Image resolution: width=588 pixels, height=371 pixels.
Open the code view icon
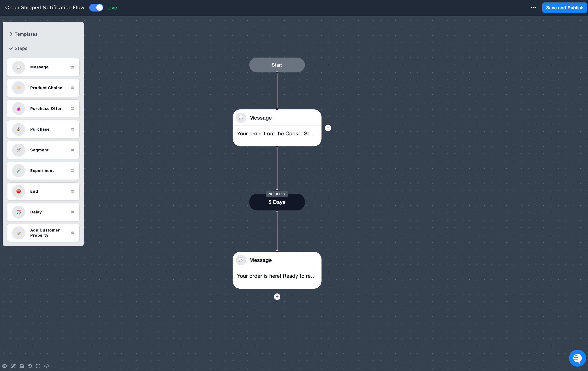pos(47,366)
